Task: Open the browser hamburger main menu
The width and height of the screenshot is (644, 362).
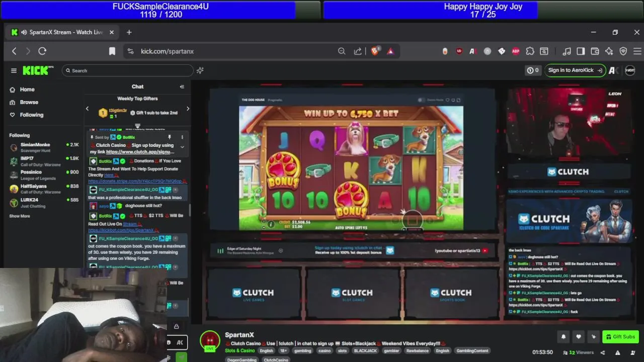Action: pyautogui.click(x=637, y=51)
